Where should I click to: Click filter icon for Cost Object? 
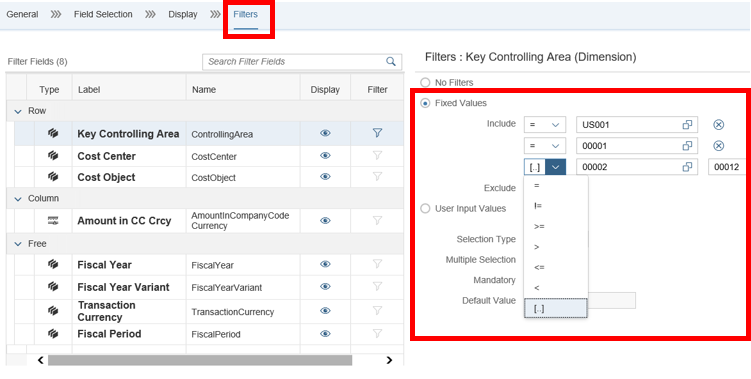[x=377, y=176]
